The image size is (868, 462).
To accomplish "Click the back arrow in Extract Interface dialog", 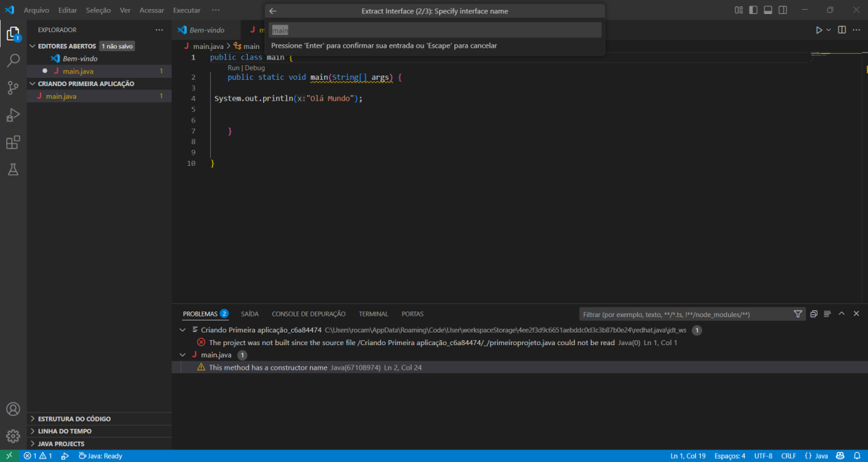I will 273,11.
